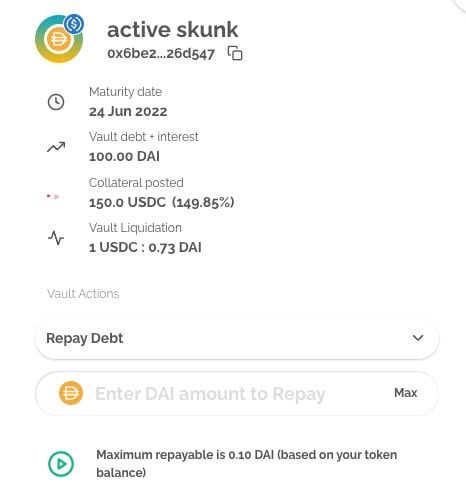Focus the Enter DAI amount to Repay field
466x502 pixels.
[210, 394]
